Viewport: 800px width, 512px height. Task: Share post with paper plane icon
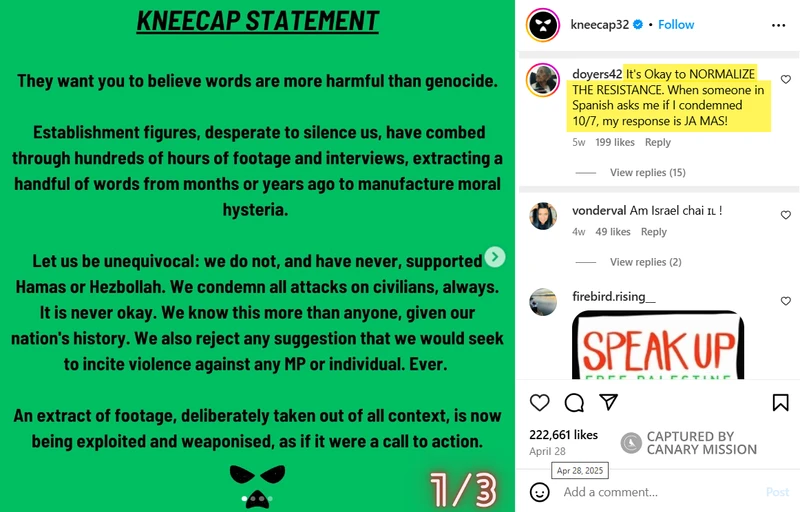point(608,402)
